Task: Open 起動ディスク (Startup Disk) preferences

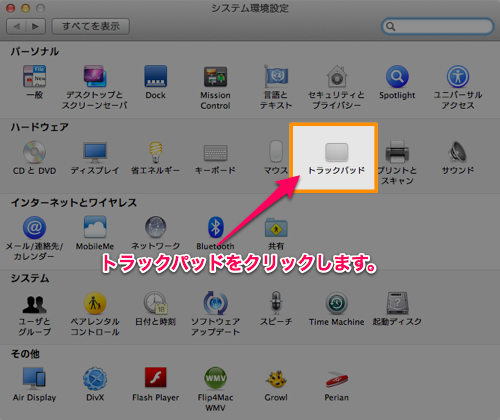Action: coord(397,303)
